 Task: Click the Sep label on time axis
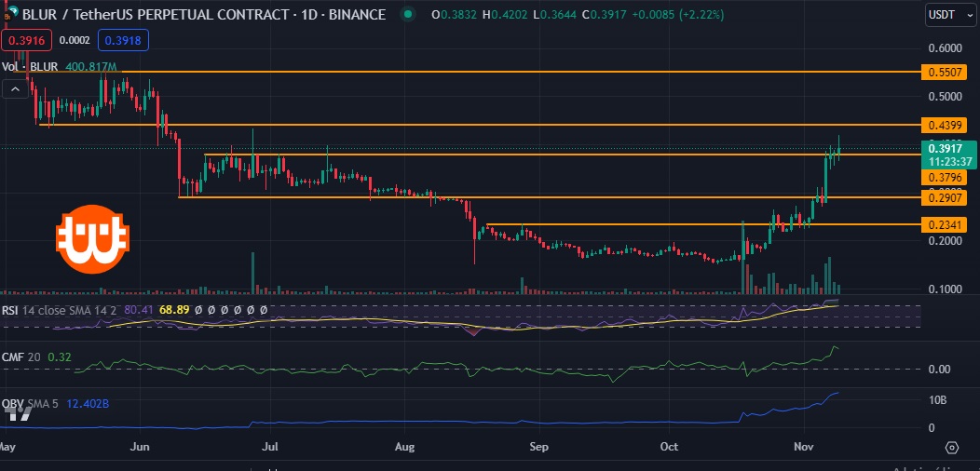[x=538, y=447]
